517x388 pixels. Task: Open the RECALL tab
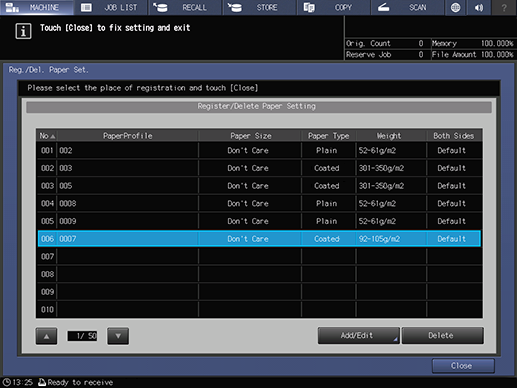coord(185,7)
